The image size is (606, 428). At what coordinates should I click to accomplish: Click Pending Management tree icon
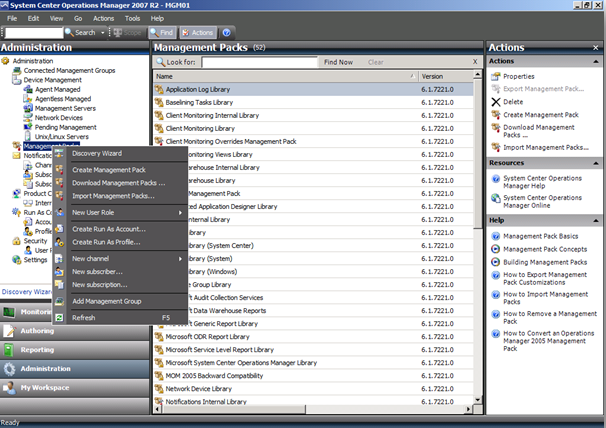[x=28, y=127]
